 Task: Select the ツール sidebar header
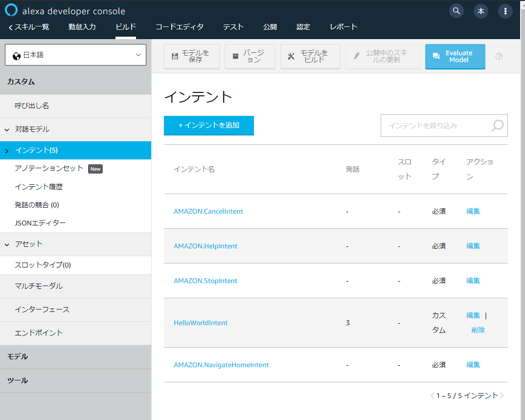[x=76, y=380]
